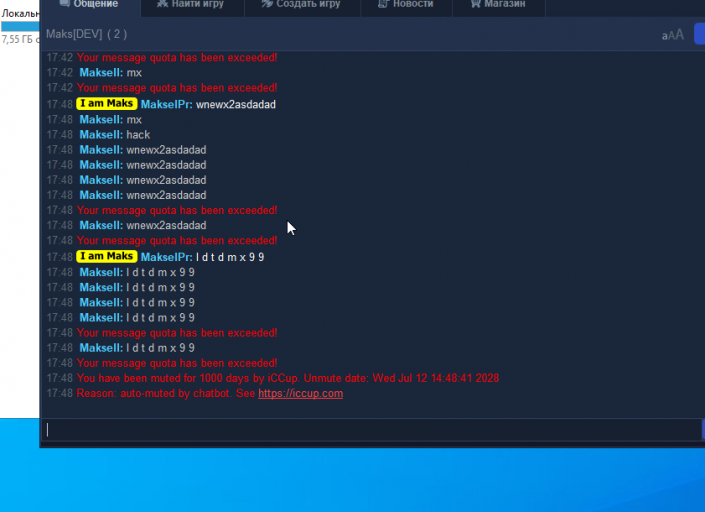This screenshot has width=705, height=512.
Task: Click the Maksell: hack message
Action: pos(115,135)
